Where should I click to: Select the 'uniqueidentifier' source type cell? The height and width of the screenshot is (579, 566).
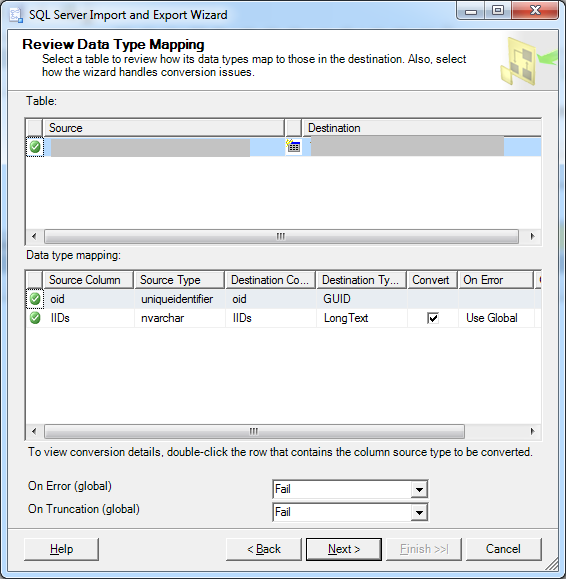coord(179,299)
